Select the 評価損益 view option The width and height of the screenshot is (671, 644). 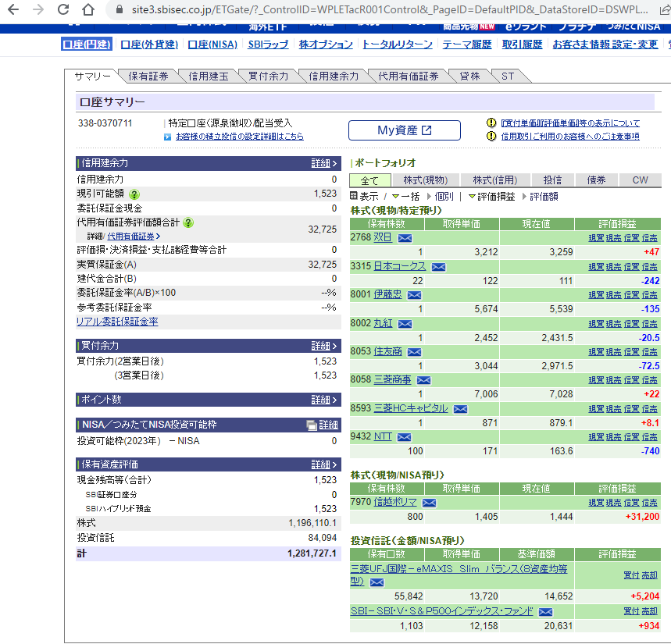492,197
